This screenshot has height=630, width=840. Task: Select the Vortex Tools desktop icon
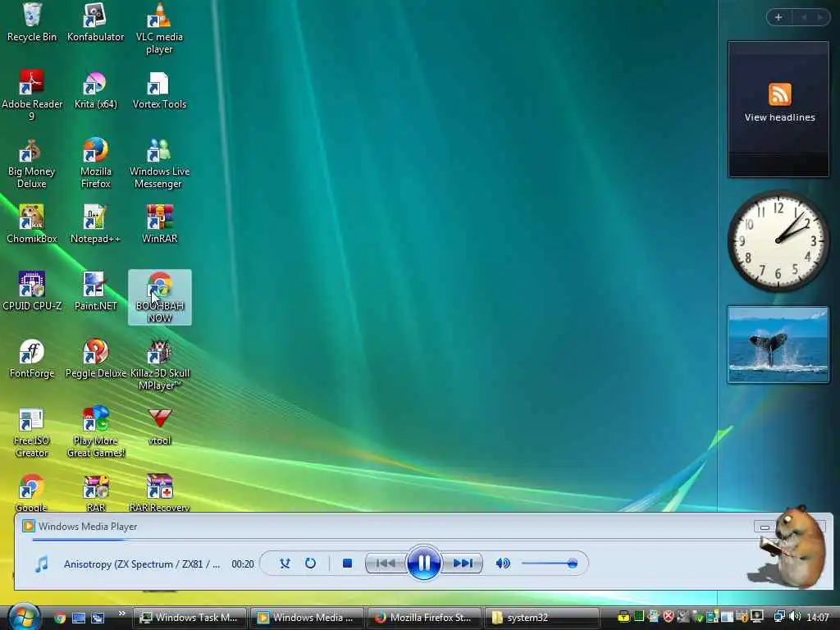159,90
